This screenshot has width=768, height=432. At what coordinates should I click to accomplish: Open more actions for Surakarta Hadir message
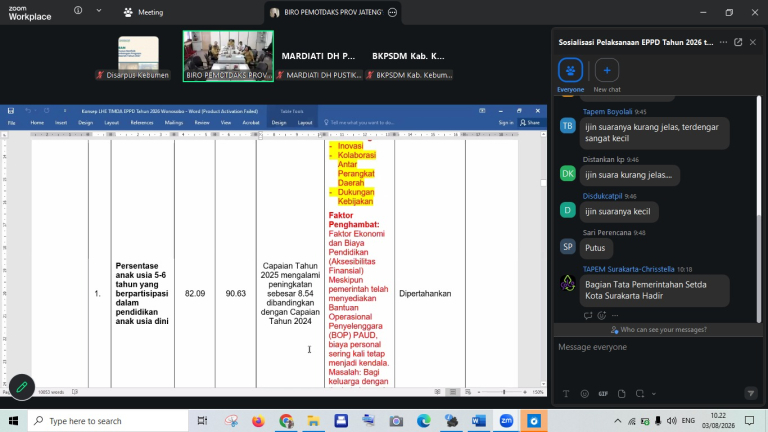615,315
